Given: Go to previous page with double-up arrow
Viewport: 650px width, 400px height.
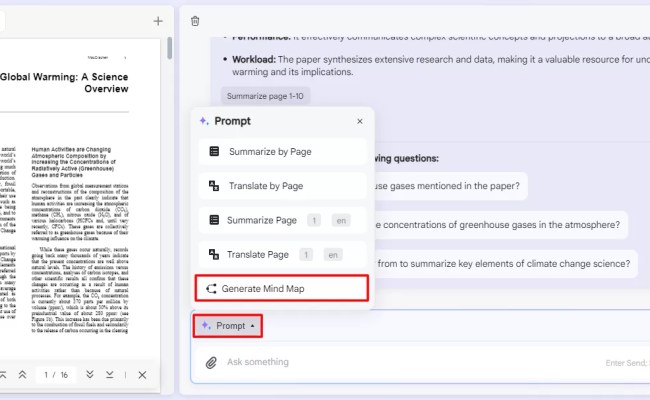Looking at the screenshot, I should pos(22,375).
